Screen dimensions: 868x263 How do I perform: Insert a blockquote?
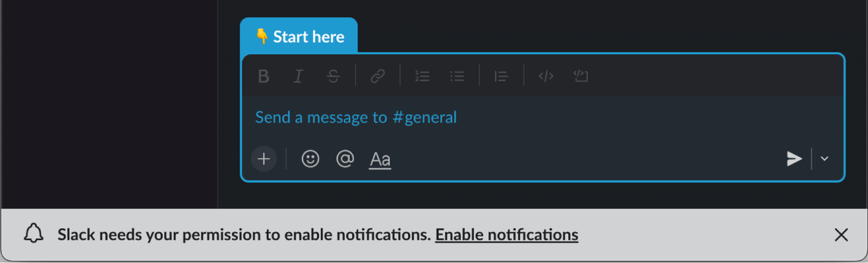point(501,76)
